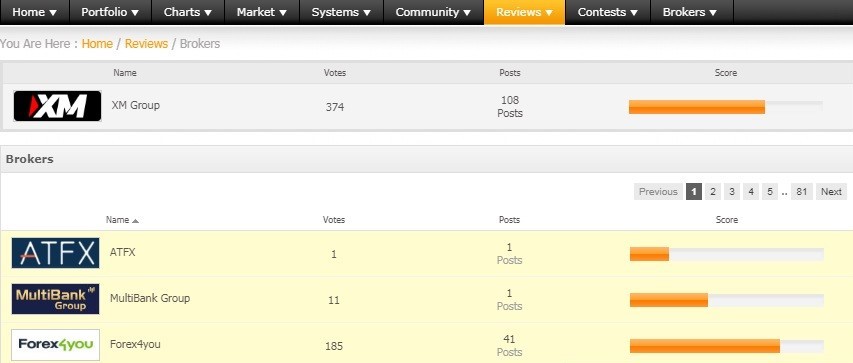Image resolution: width=853 pixels, height=363 pixels.
Task: Toggle Name column sort arrow
Action: (135, 220)
